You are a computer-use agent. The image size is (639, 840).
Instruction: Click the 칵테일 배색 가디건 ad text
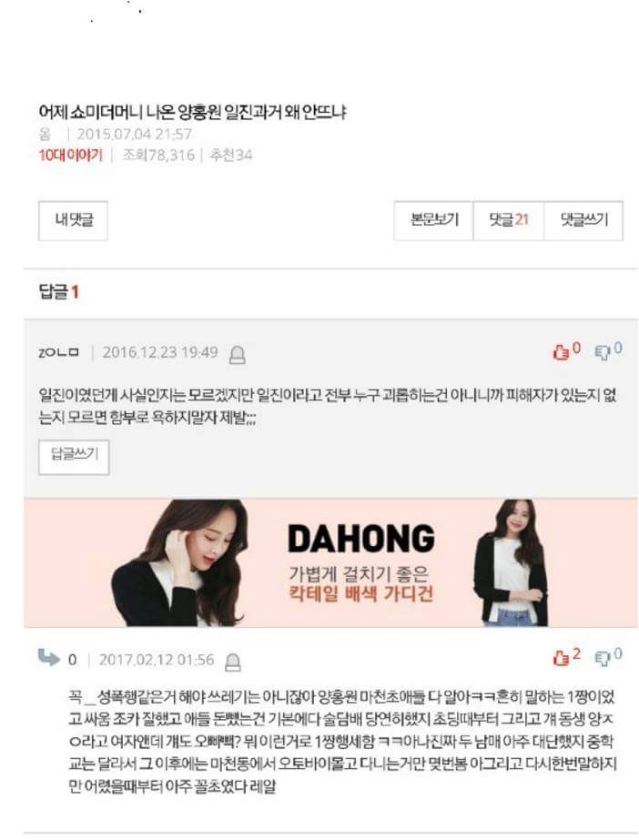point(361,593)
